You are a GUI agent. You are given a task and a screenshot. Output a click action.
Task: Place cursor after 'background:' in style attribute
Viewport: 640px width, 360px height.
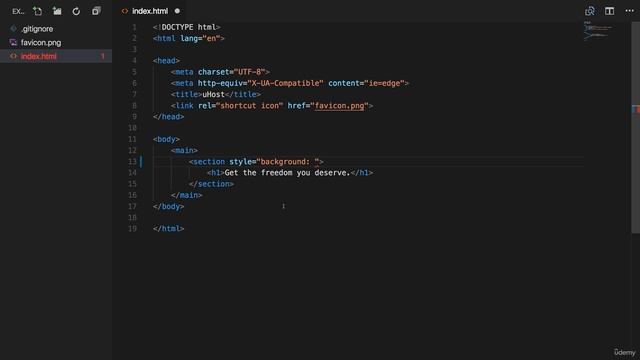tap(312, 162)
